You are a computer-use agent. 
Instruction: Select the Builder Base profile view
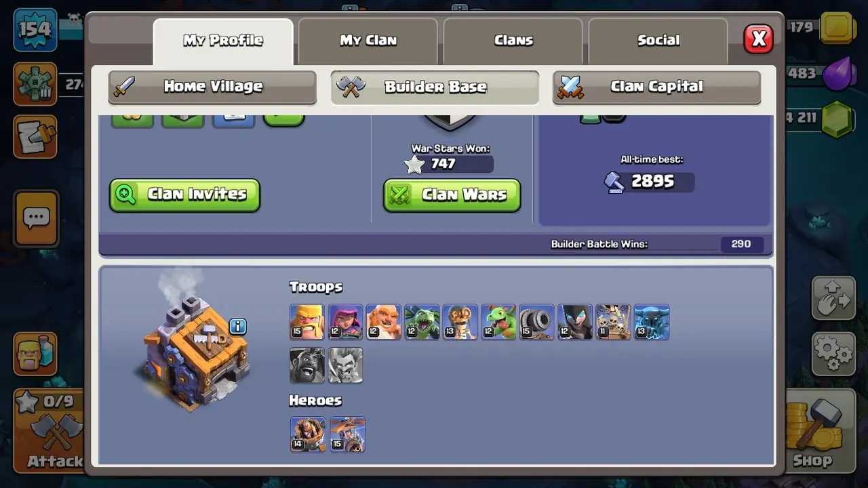[435, 87]
